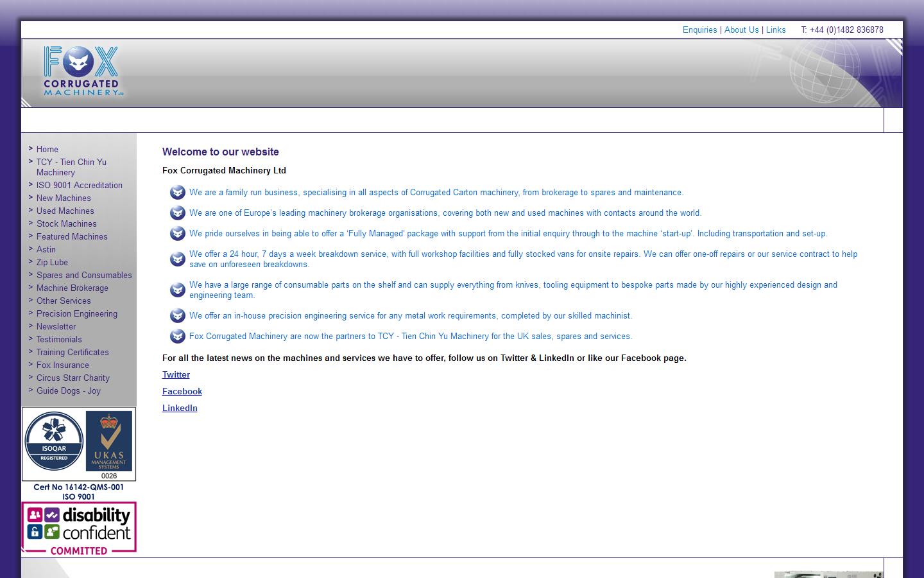The width and height of the screenshot is (924, 578).
Task: Click the Disability Confident Committed badge
Action: 79,528
